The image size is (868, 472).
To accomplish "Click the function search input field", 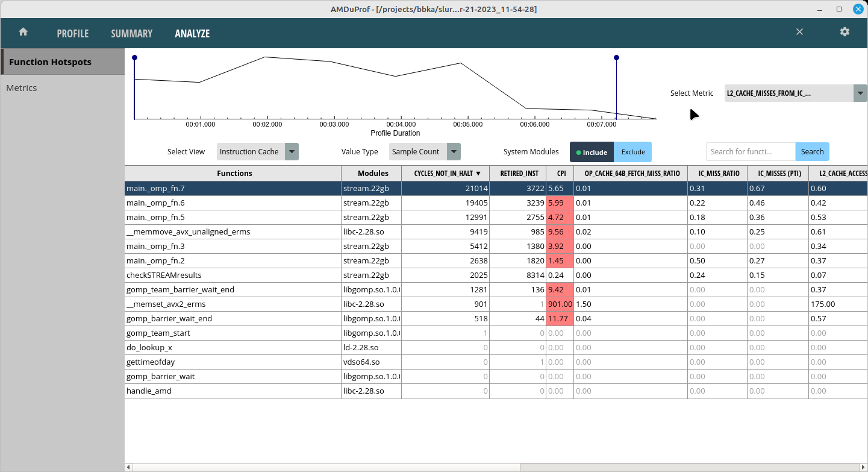I will click(751, 152).
